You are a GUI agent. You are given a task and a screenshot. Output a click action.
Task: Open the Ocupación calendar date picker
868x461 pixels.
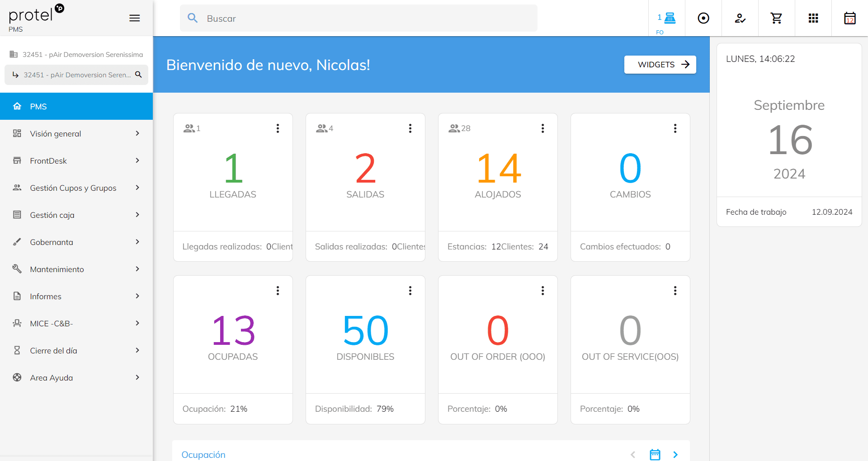pos(655,454)
